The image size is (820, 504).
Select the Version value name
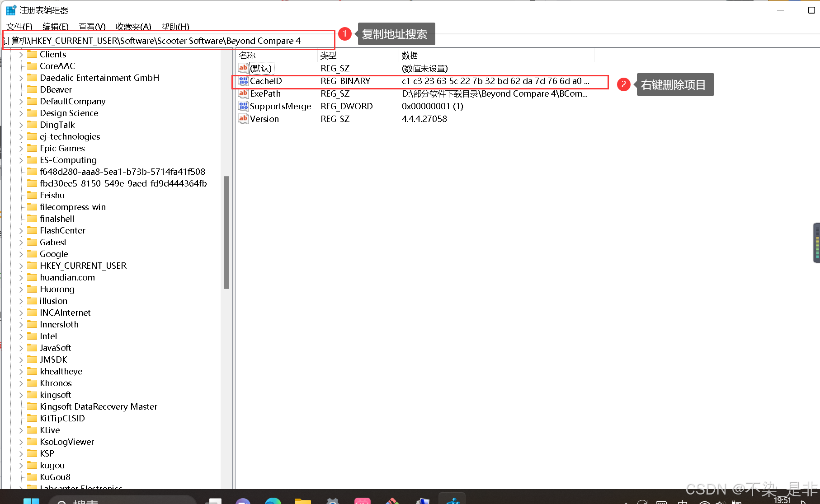264,119
